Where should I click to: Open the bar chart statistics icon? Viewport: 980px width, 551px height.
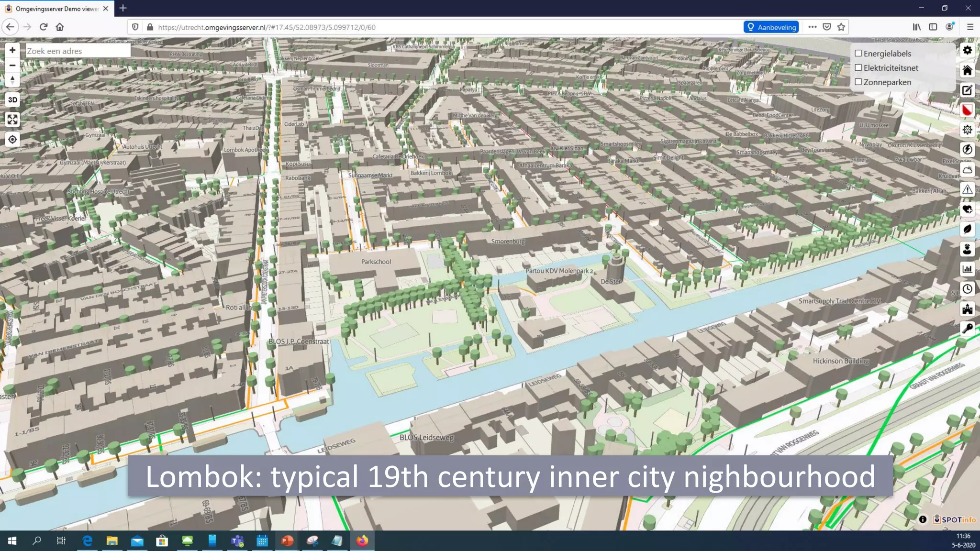tap(967, 269)
